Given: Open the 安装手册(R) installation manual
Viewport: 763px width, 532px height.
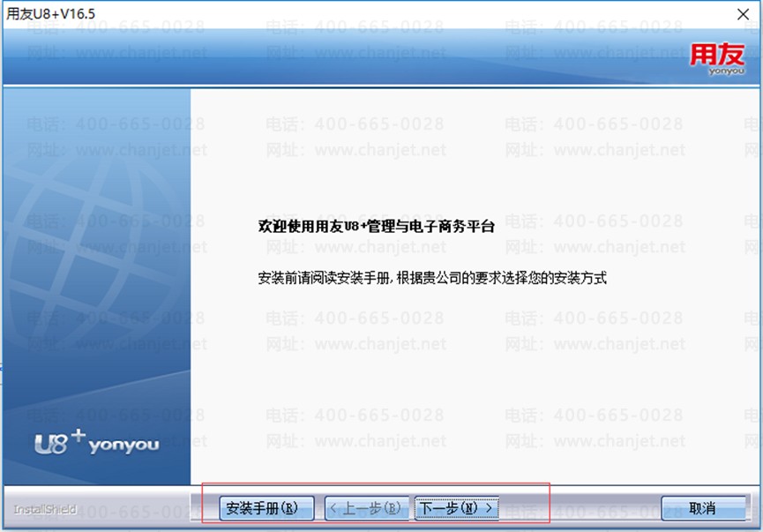Looking at the screenshot, I should pyautogui.click(x=266, y=508).
